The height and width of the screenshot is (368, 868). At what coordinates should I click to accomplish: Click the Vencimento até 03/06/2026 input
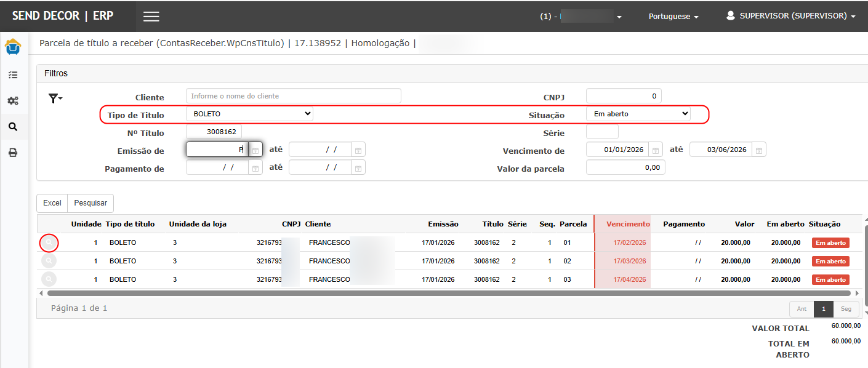point(721,150)
